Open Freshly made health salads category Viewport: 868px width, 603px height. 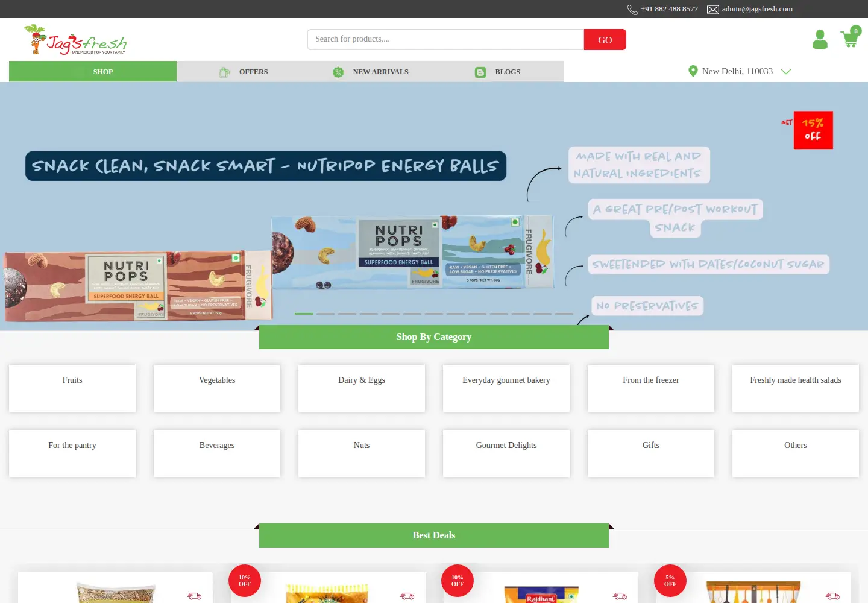pos(796,388)
